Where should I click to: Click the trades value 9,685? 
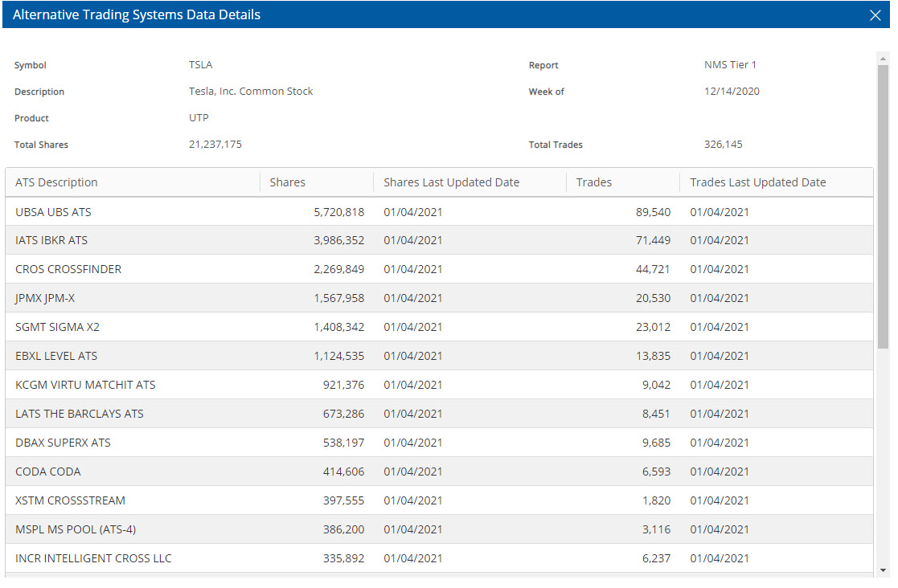[x=656, y=443]
